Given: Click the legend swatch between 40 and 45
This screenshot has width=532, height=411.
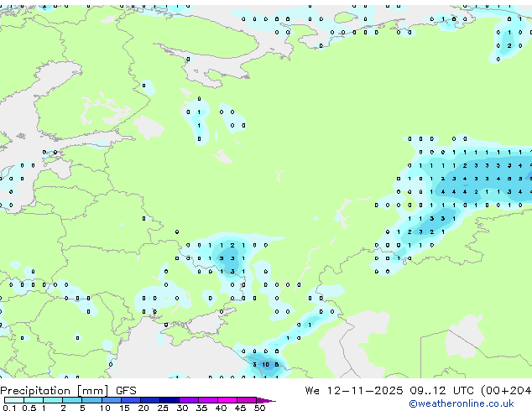Looking at the screenshot, I should (227, 400).
